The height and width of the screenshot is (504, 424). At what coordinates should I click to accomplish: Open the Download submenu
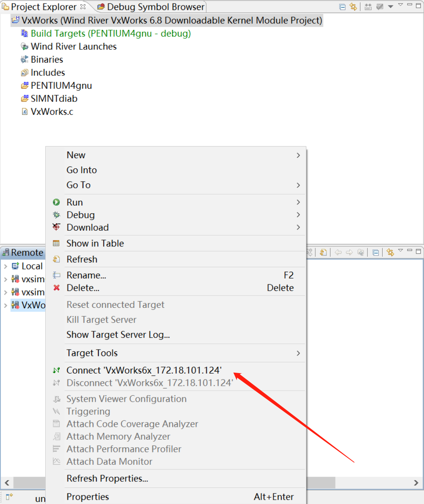click(x=176, y=227)
